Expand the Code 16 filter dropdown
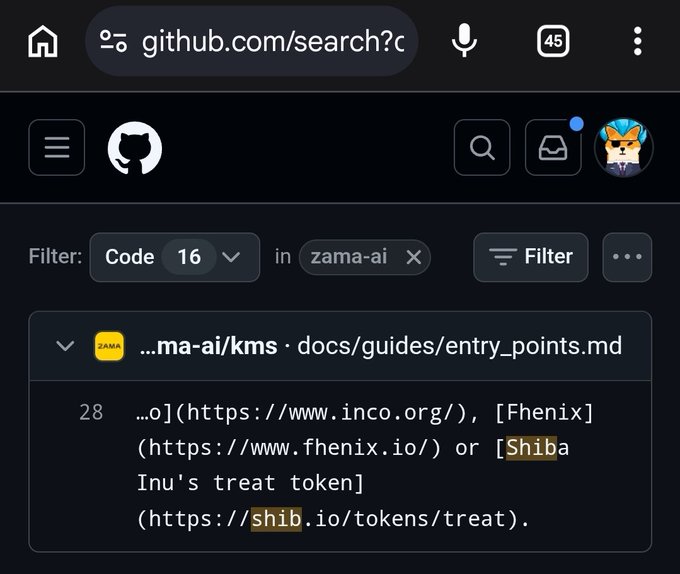Image resolution: width=680 pixels, height=574 pixels. point(175,257)
